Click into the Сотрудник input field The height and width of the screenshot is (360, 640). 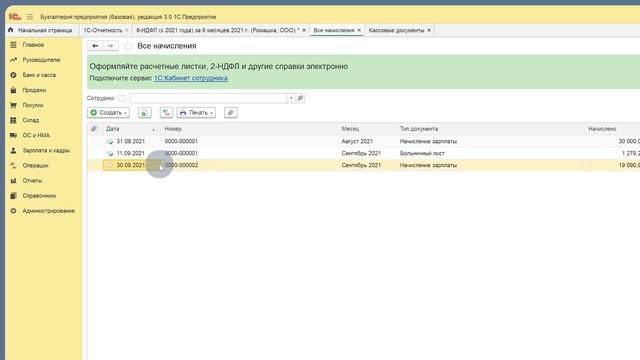[x=208, y=98]
